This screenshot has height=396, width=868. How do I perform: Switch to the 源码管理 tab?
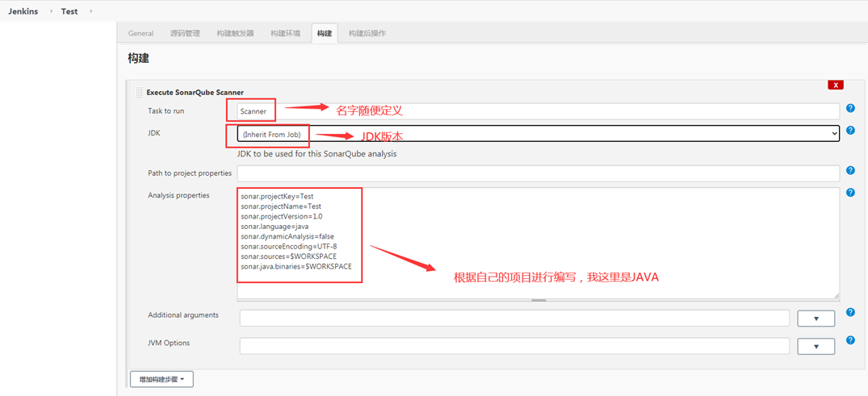click(x=185, y=33)
